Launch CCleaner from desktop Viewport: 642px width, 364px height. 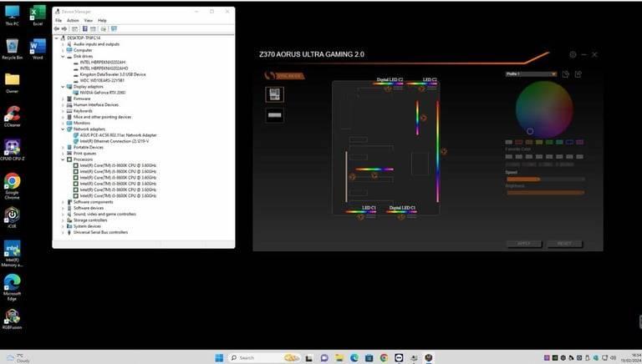pyautogui.click(x=12, y=117)
